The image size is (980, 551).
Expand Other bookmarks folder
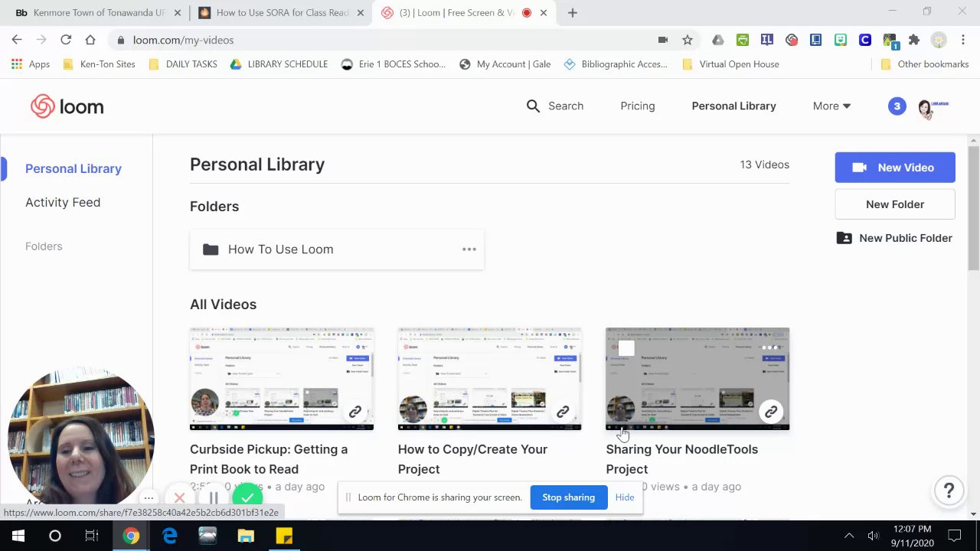[x=925, y=64]
